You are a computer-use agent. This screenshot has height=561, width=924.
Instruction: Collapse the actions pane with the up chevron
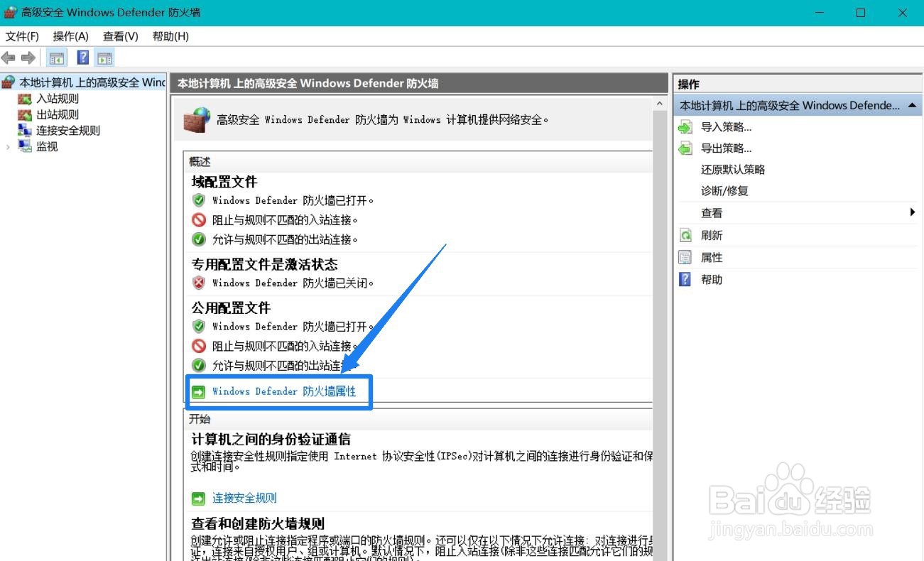pos(911,104)
